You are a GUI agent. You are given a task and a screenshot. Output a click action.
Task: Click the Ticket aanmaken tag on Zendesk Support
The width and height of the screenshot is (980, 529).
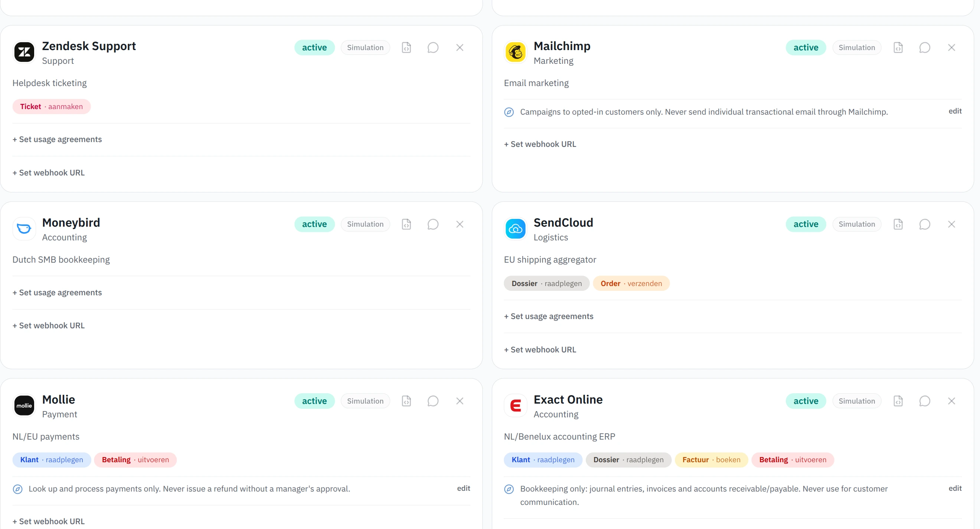coord(51,106)
